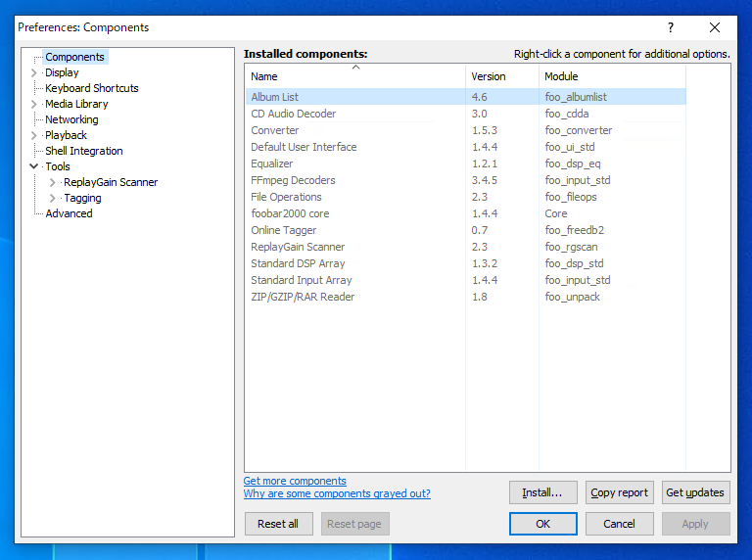
Task: Expand the Tagging tree node
Action: click(x=53, y=198)
